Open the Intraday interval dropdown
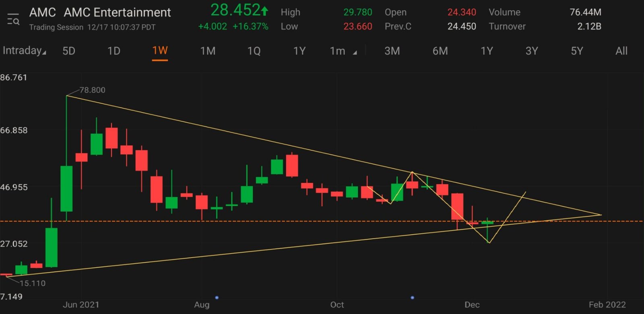 tap(24, 51)
